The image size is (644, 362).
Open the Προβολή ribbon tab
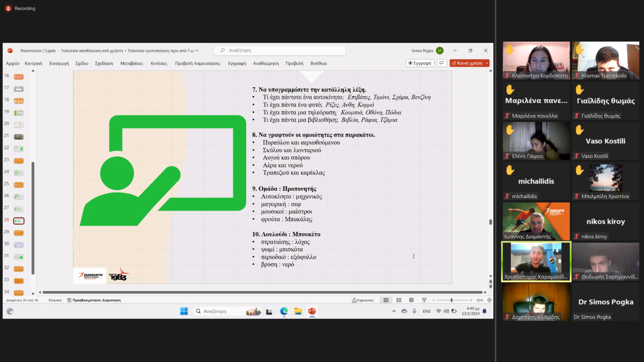tap(294, 63)
